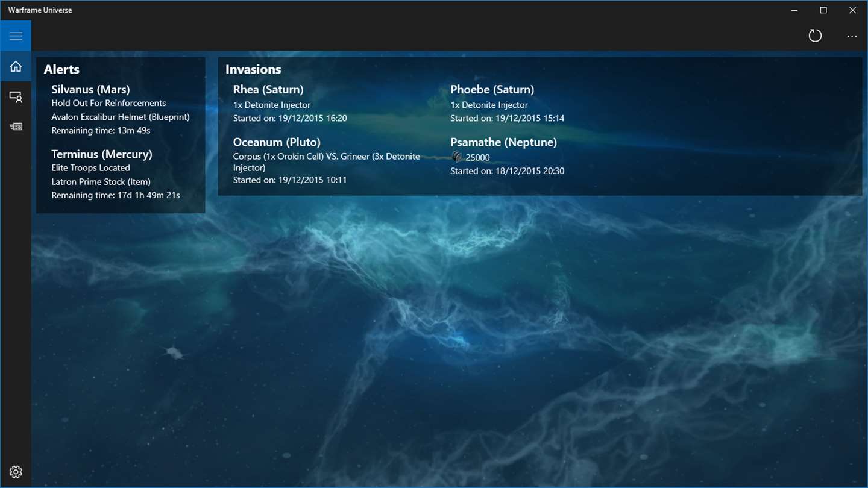This screenshot has width=868, height=488.
Task: Click Avalon Excalibur Helmet (Blueprint) reward
Action: [x=121, y=117]
